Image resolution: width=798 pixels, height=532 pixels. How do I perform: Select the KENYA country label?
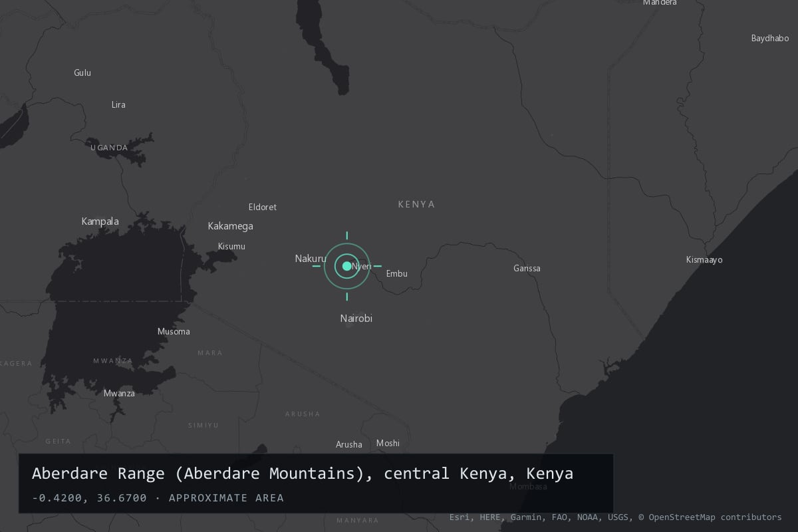pos(416,204)
